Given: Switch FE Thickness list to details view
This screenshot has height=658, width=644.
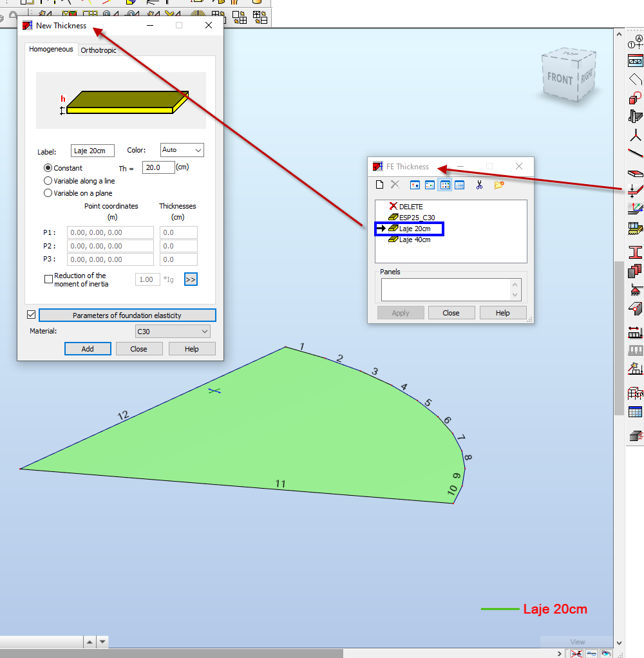Looking at the screenshot, I should click(x=460, y=184).
